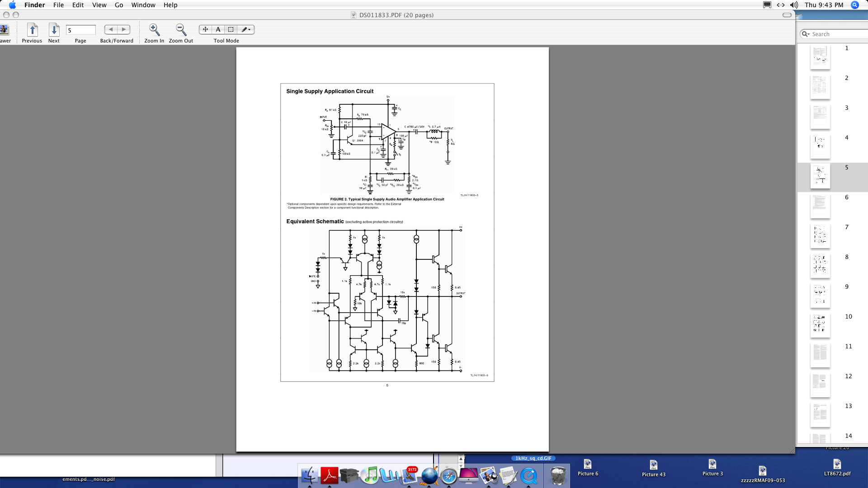Open TextEdit from the Dock

point(509,476)
